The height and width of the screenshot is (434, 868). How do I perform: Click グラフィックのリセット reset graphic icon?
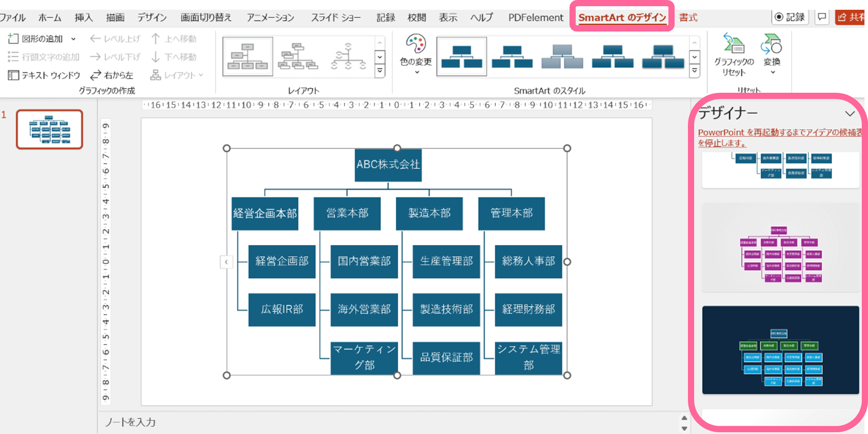tap(734, 44)
